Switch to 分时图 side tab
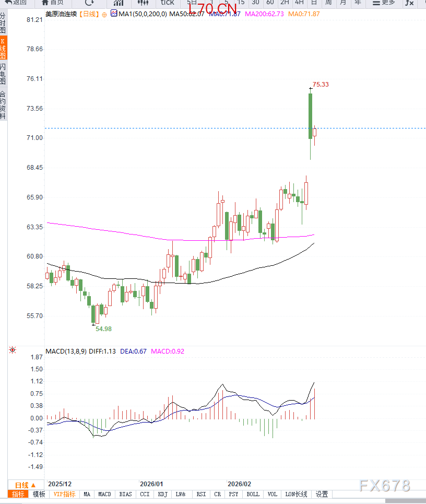 pyautogui.click(x=3, y=24)
